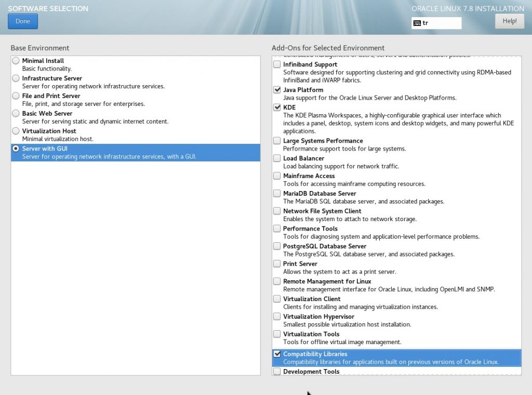532x395 pixels.
Task: Tick the Load Balancer checkbox
Action: [x=277, y=158]
